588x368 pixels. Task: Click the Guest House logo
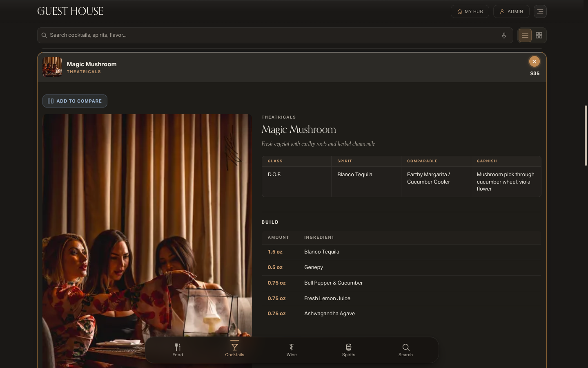[x=70, y=11]
